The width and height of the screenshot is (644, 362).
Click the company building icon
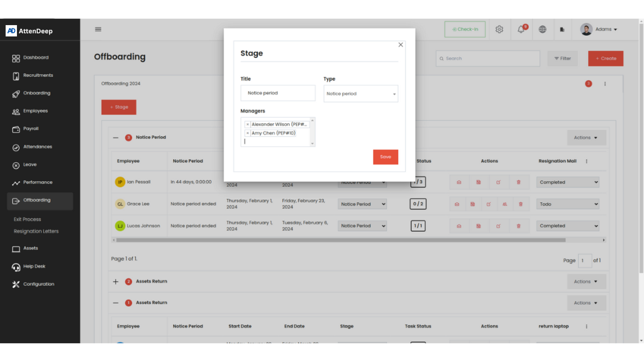point(562,30)
